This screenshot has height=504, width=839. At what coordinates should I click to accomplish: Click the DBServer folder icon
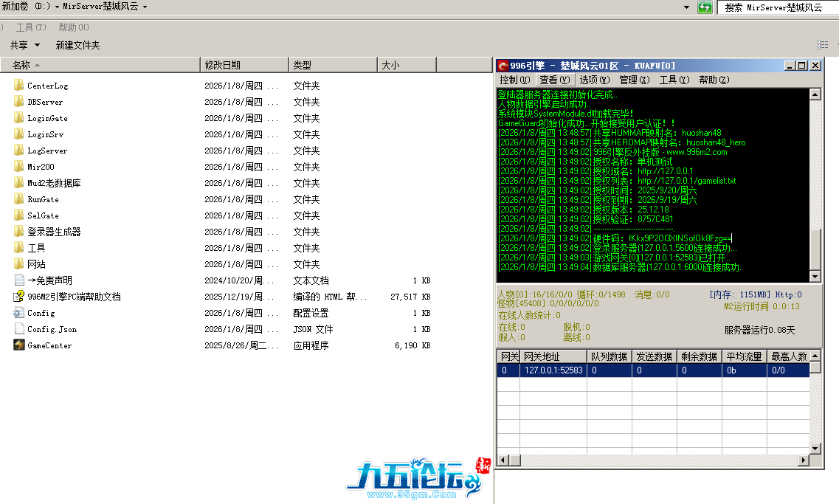[19, 102]
